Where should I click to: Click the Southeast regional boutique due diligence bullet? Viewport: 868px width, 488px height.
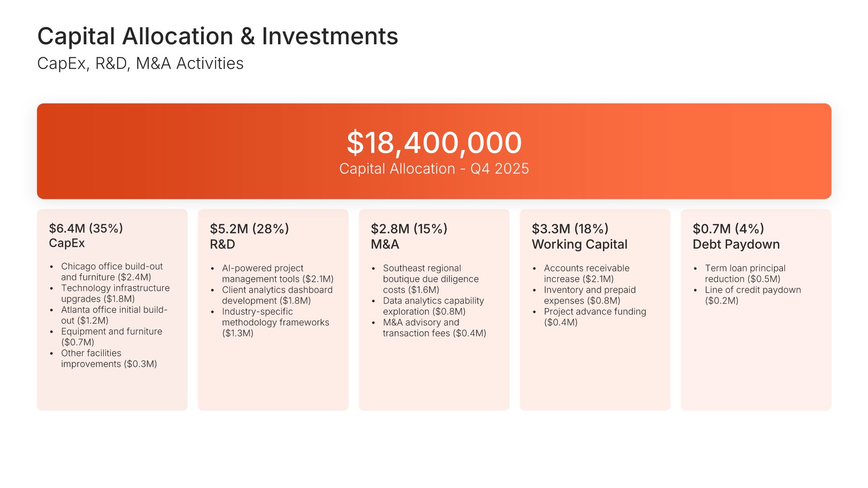(x=430, y=279)
